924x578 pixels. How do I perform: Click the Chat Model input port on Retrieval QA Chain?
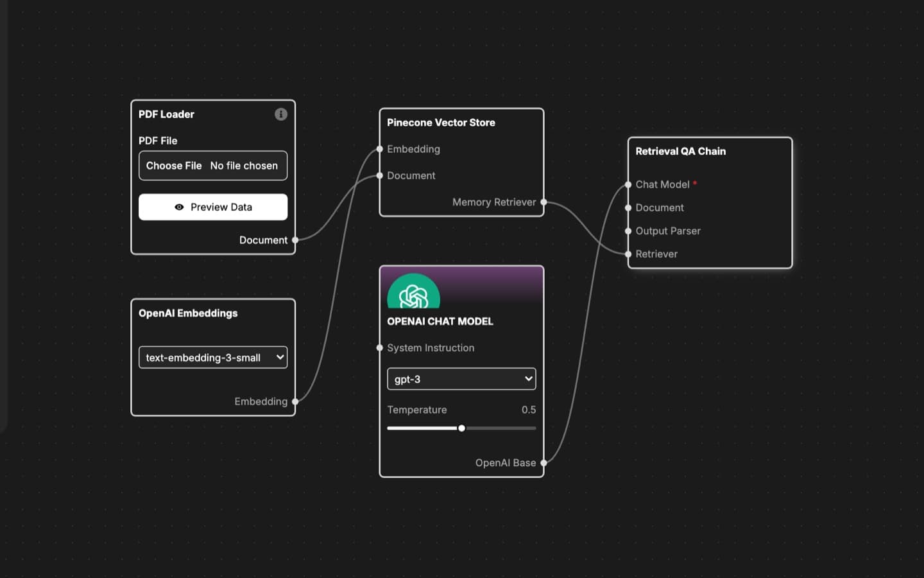click(628, 184)
